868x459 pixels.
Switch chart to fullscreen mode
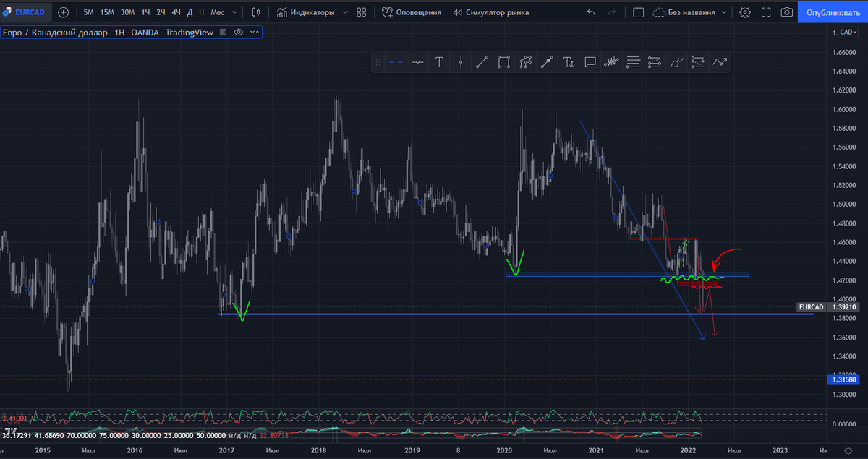(x=766, y=12)
